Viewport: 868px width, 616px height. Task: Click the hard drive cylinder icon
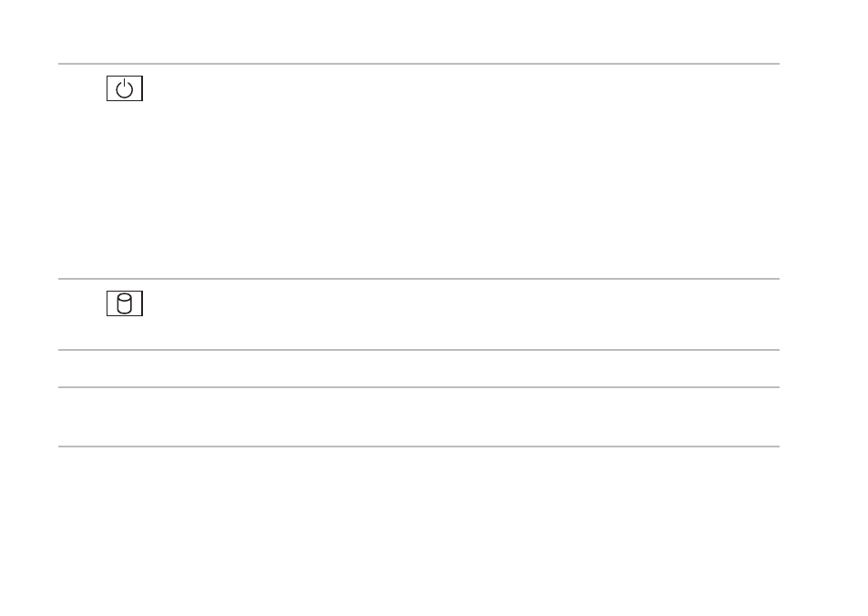click(125, 303)
